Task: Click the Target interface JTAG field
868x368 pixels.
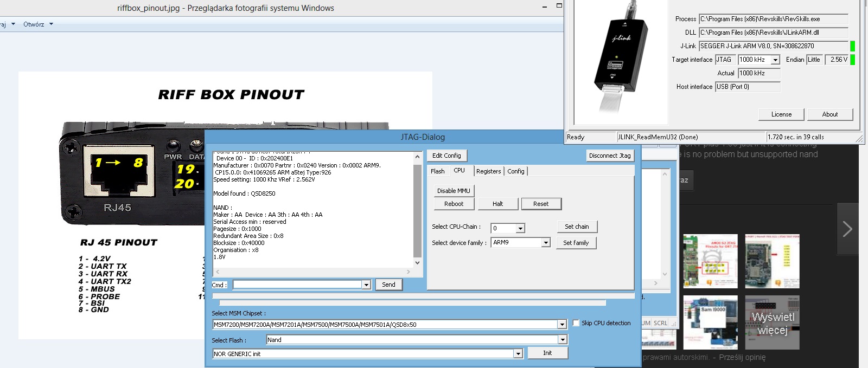Action: [x=725, y=60]
